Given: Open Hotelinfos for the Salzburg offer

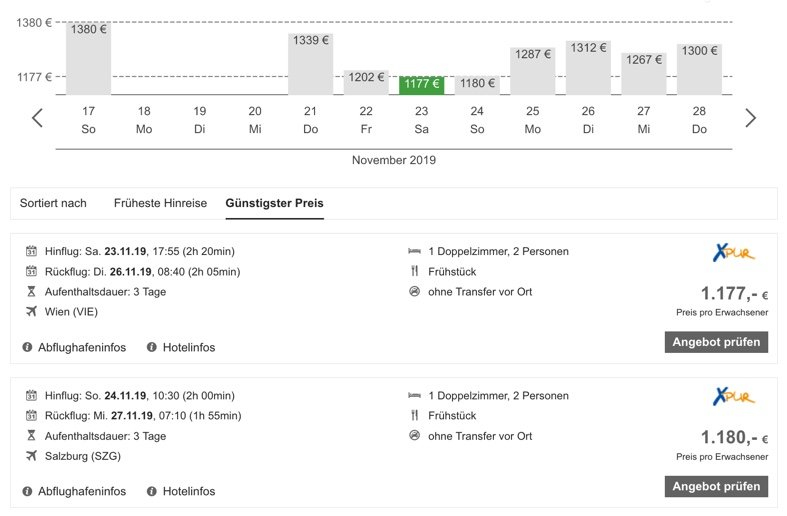Looking at the screenshot, I should point(188,491).
